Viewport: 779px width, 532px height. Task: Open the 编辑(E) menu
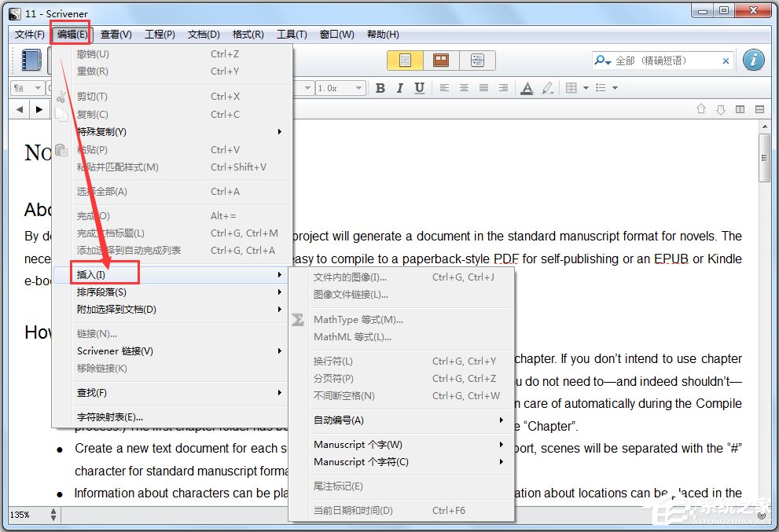(x=72, y=35)
